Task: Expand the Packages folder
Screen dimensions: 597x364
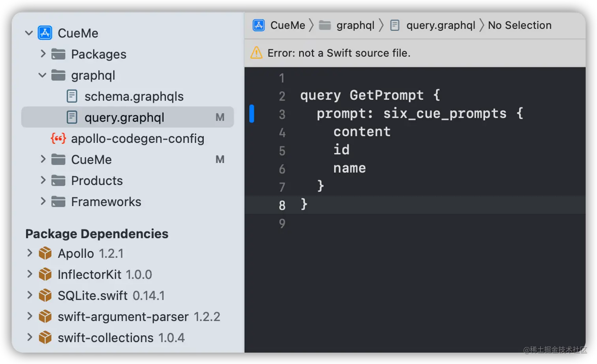Action: tap(43, 54)
